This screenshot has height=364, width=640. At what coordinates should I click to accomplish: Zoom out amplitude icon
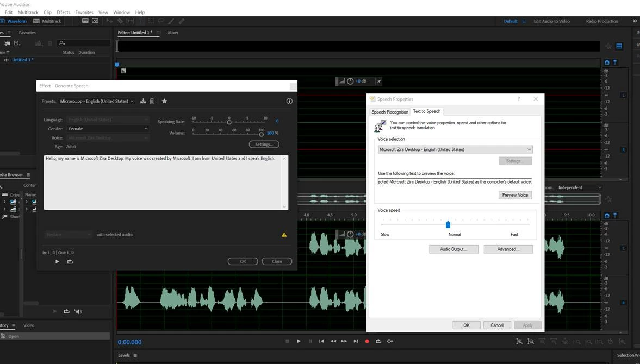coord(531,342)
